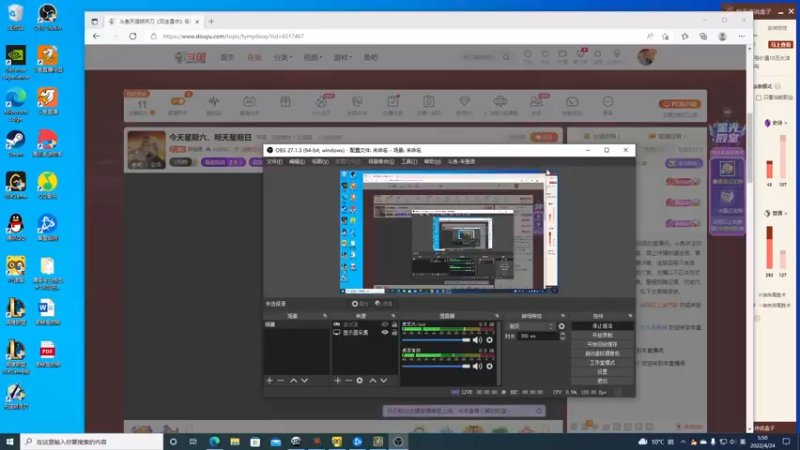Open 工具(T) menu in OBS
This screenshot has height=450, width=800.
point(409,162)
